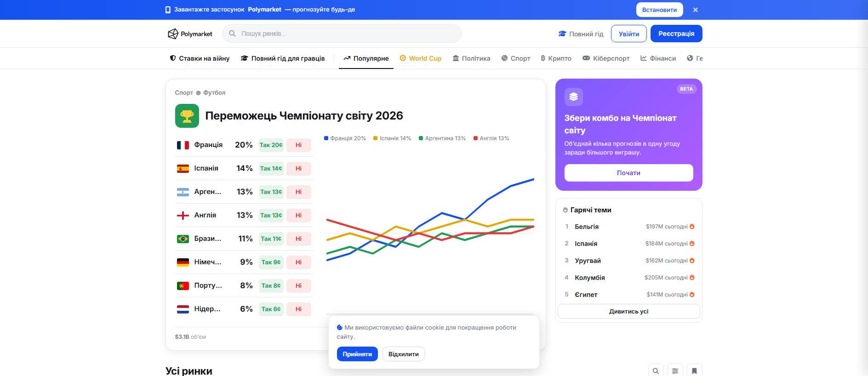This screenshot has height=376, width=868.
Task: Click the cookie icon in consent popup
Action: click(x=340, y=327)
